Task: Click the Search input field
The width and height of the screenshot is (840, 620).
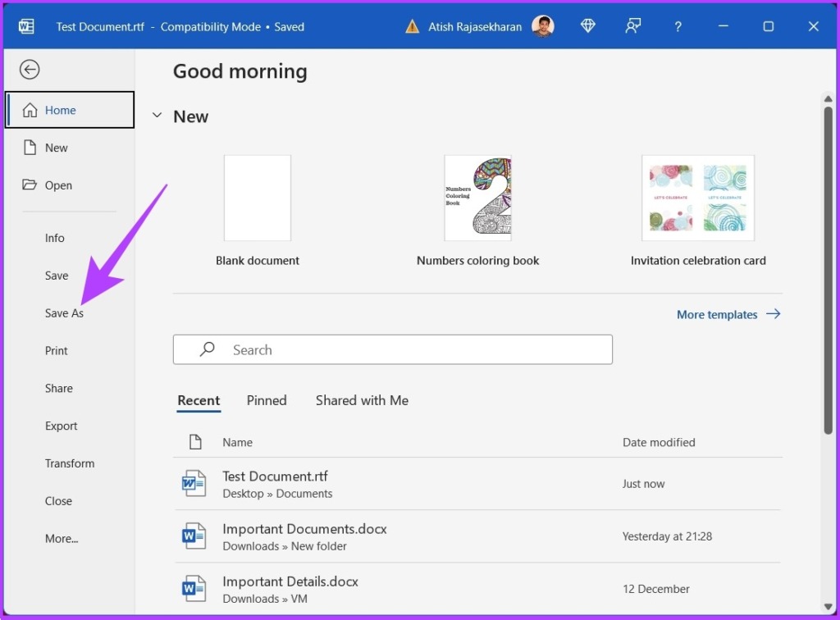Action: 393,349
